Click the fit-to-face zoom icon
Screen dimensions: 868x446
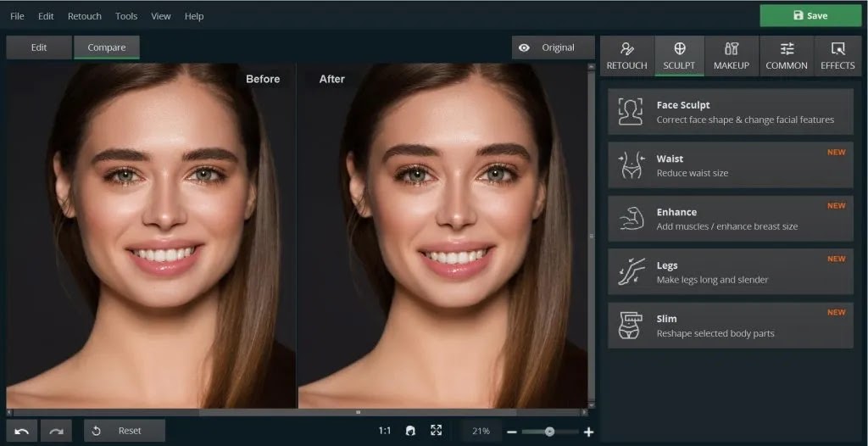410,431
